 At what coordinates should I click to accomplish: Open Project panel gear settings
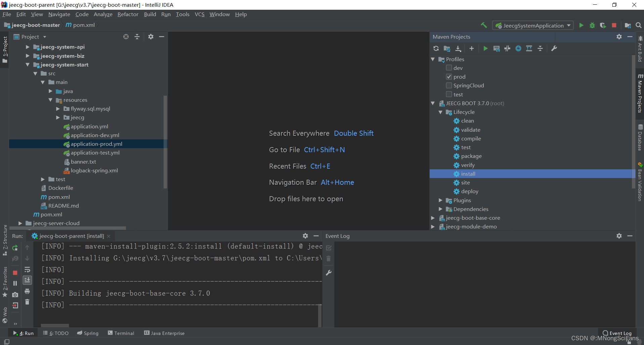[151, 37]
